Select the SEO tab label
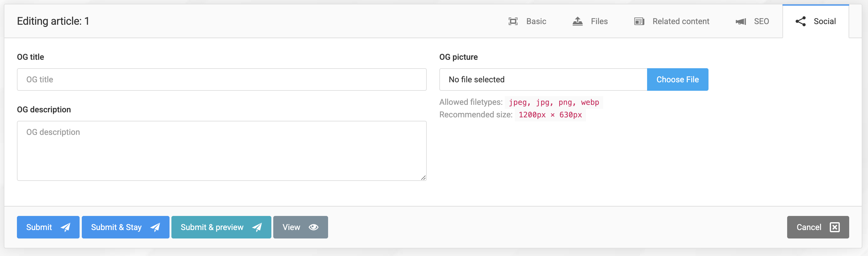This screenshot has width=868, height=256. [x=761, y=22]
